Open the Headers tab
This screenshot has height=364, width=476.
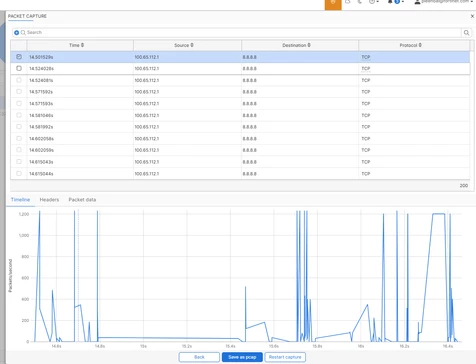point(49,200)
